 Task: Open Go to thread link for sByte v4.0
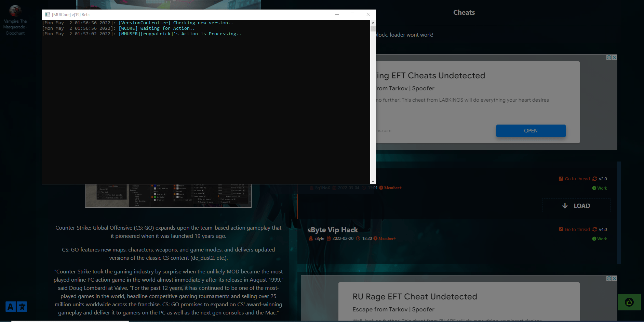point(574,229)
